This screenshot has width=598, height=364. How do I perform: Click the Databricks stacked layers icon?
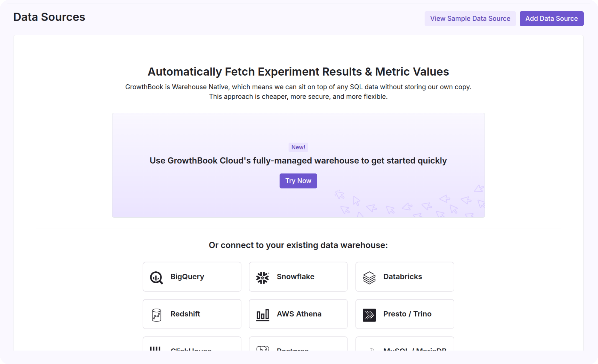[x=369, y=278]
